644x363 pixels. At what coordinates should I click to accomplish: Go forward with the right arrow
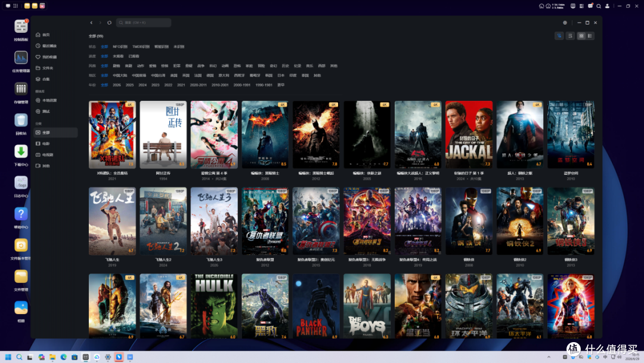(100, 23)
